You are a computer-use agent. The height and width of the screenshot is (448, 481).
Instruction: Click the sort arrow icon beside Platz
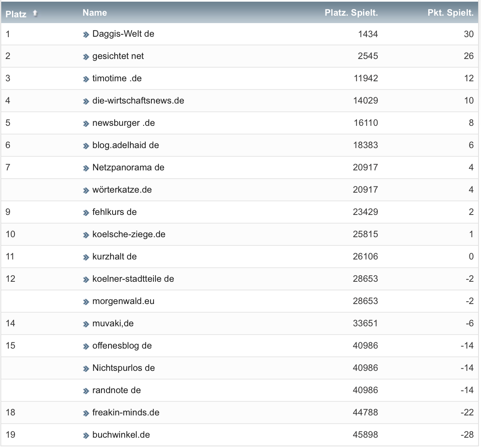(35, 13)
